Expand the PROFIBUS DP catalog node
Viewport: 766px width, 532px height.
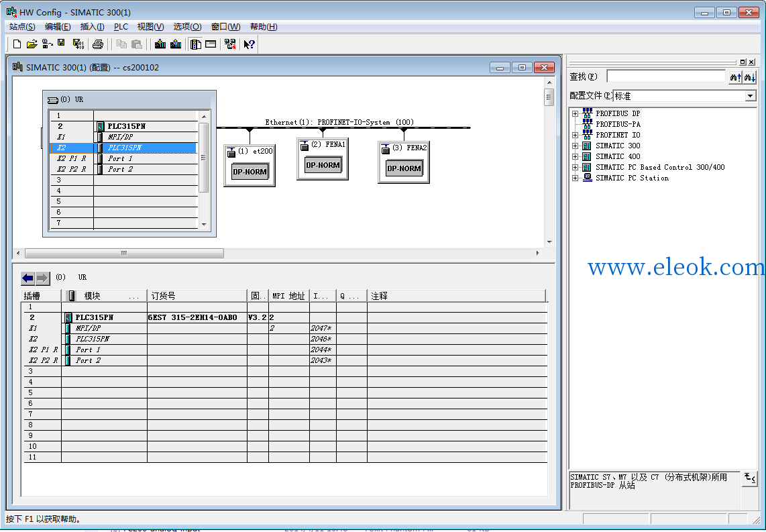click(x=576, y=114)
